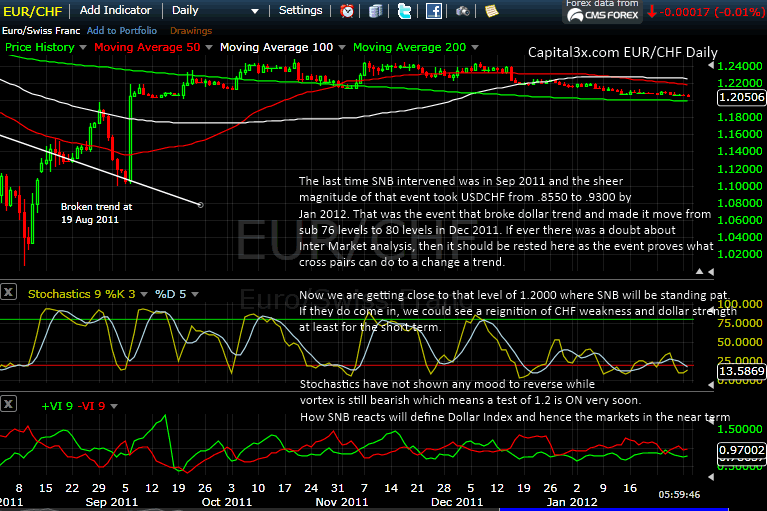Click the current price tag 1.20506
This screenshot has width=767, height=511.
tap(741, 97)
